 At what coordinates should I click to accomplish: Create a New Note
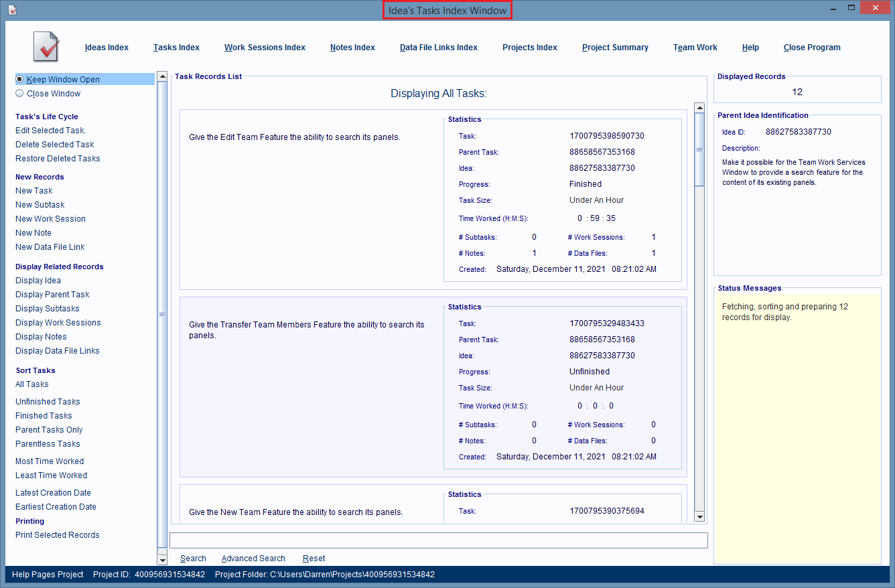tap(33, 233)
